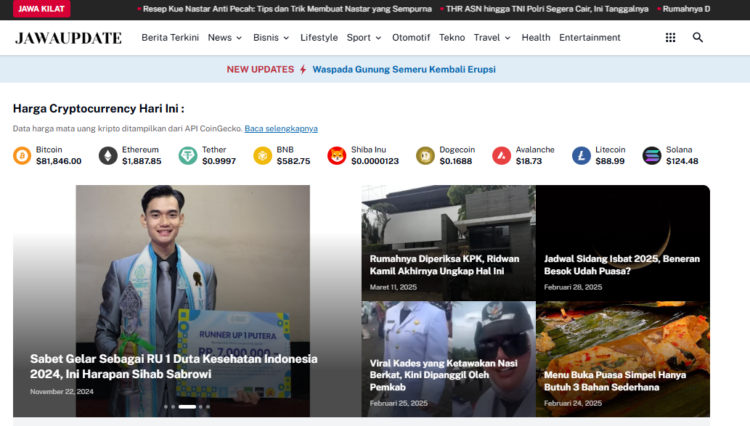This screenshot has width=750, height=426.
Task: Click Bitcoin price $81,846.00
Action: (59, 161)
